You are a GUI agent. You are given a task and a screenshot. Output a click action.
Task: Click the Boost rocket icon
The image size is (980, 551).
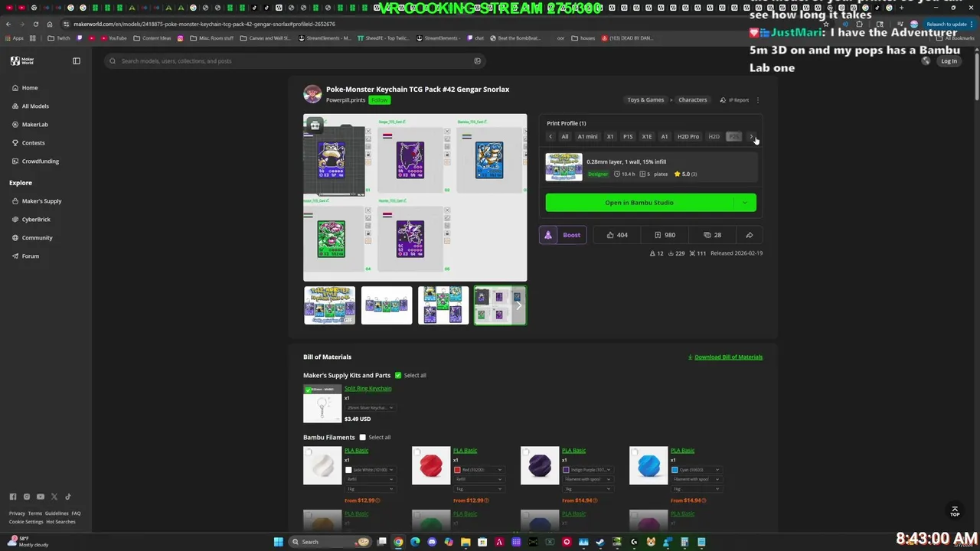pos(548,235)
